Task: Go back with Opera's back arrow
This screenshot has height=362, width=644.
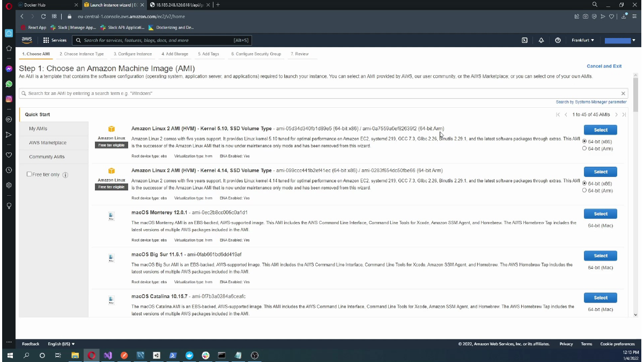Action: (23, 16)
